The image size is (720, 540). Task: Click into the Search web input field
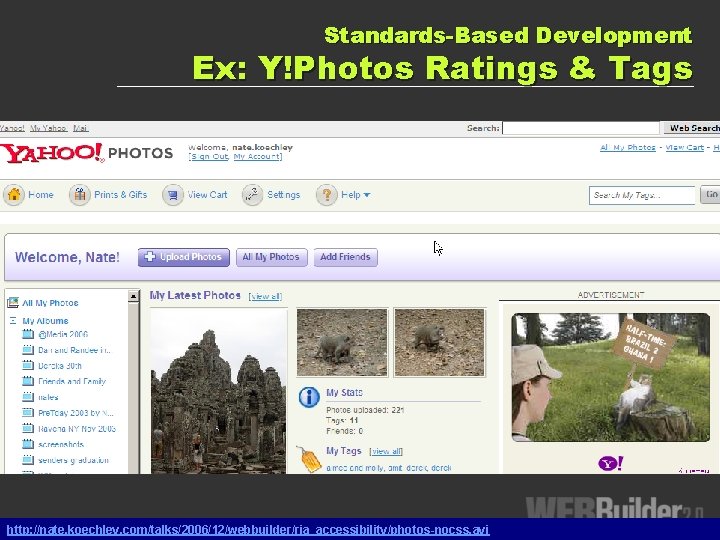(581, 128)
